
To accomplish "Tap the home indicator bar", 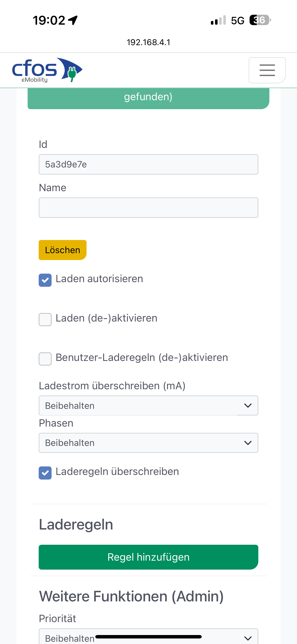I will tap(148, 636).
